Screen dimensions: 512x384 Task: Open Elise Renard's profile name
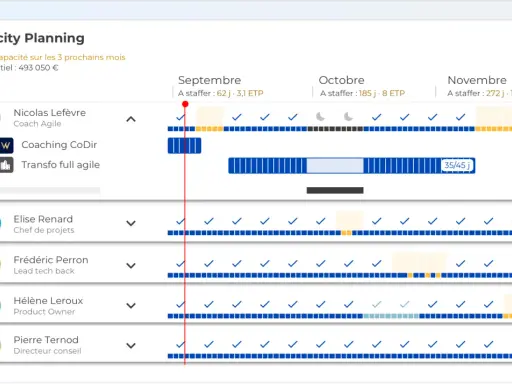tap(43, 219)
